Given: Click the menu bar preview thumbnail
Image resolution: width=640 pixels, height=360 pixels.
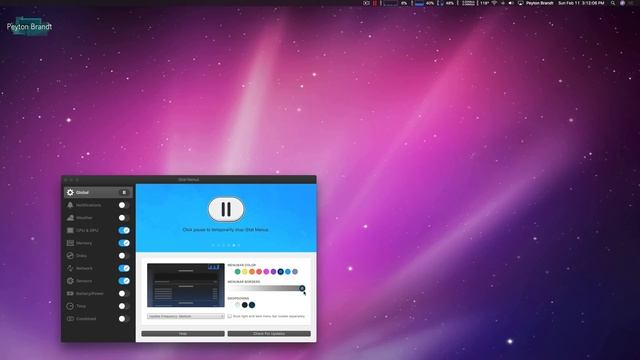Looking at the screenshot, I should (186, 285).
